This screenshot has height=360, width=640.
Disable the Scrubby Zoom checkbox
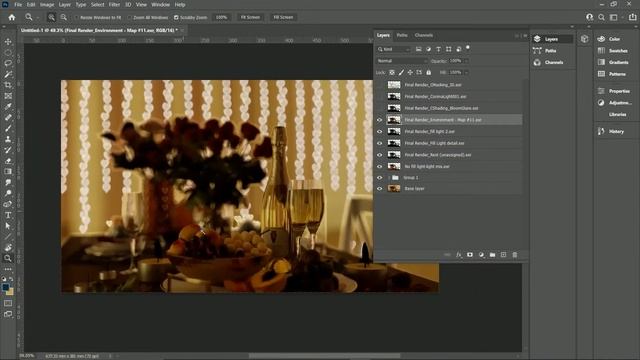coord(176,18)
